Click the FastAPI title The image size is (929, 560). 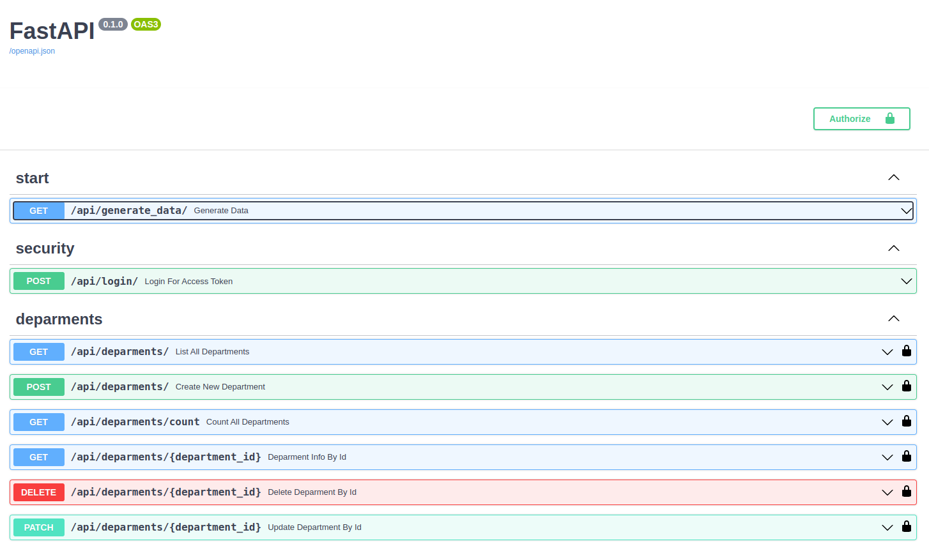(x=52, y=31)
